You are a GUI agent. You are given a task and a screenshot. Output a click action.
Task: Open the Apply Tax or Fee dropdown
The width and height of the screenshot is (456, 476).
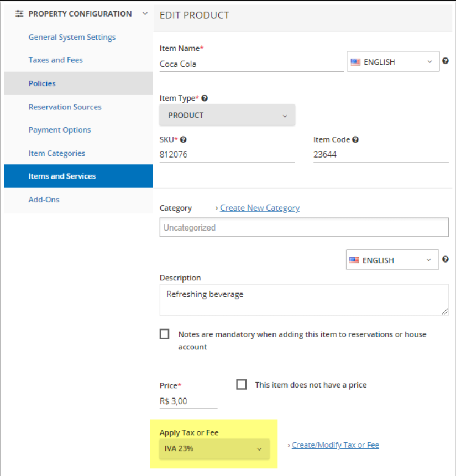(x=214, y=449)
